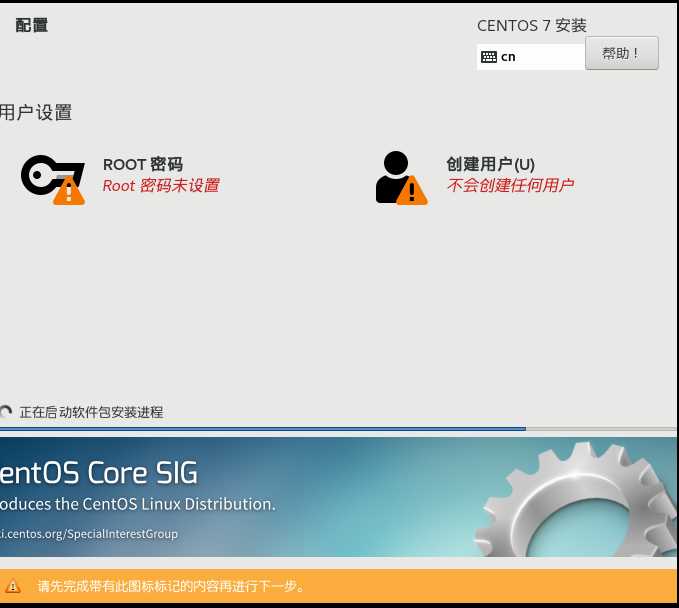Click the 用户设置 section heading
Viewport: 679px width, 608px height.
[x=36, y=113]
